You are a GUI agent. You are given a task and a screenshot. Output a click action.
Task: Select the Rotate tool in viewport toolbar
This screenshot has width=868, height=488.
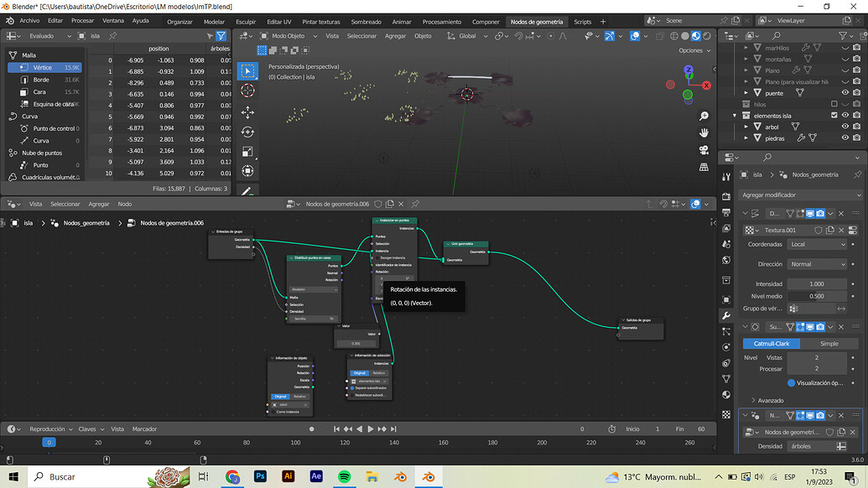247,132
